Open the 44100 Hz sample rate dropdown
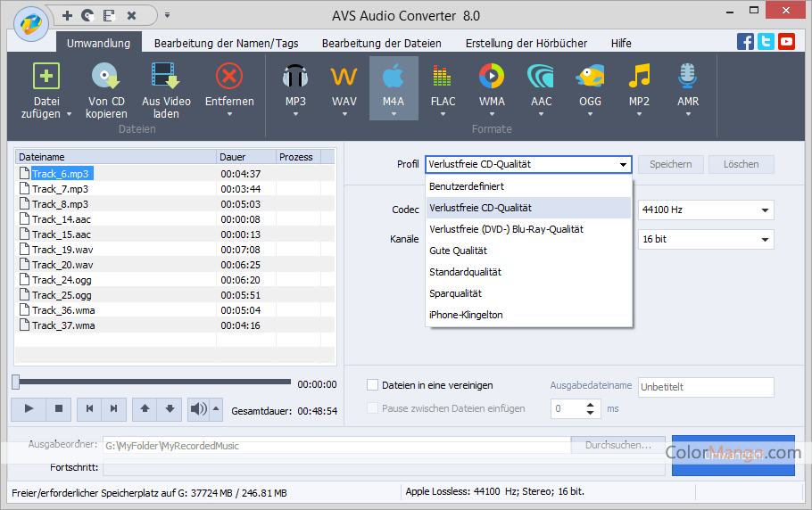The image size is (812, 510). pyautogui.click(x=765, y=210)
